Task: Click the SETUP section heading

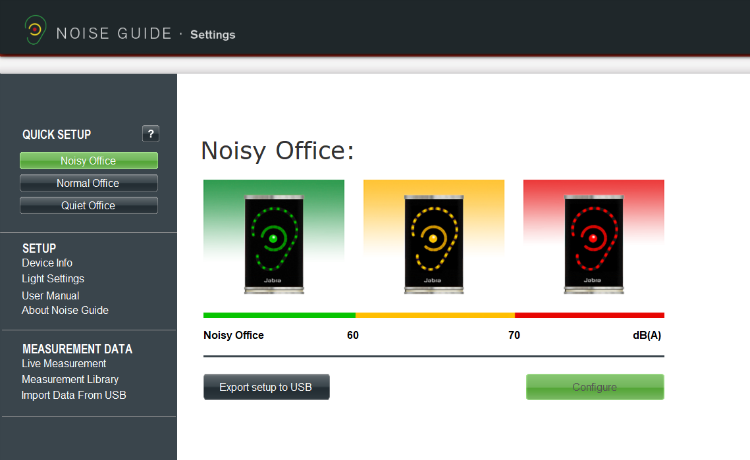Action: point(39,248)
